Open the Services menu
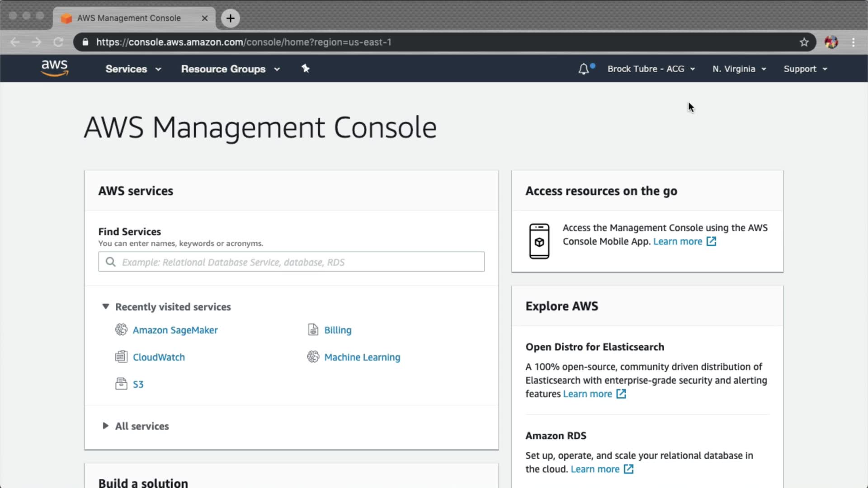868x488 pixels. (x=133, y=69)
